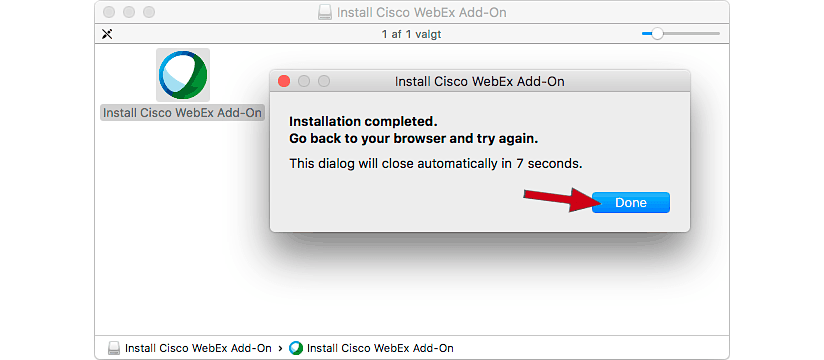Image resolution: width=824 pixels, height=360 pixels.
Task: Click the dialog's greyed minimize button
Action: tap(304, 81)
